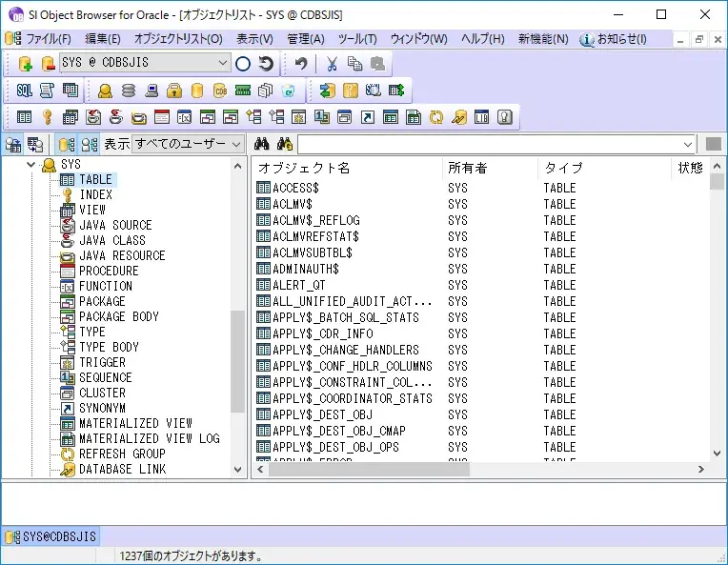Select the SYS@CDBSJIS window tab at bottom
728x565 pixels.
51,536
